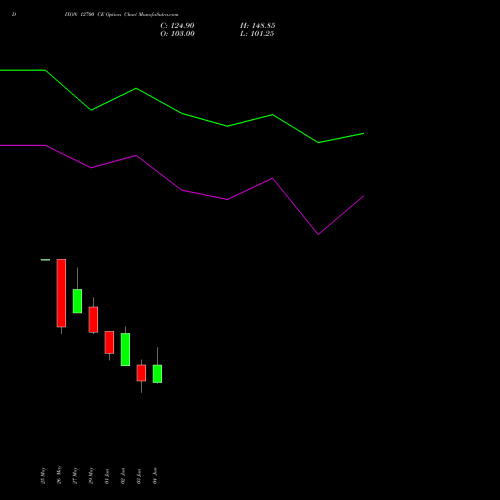Select the 01 Jun date label
The height and width of the screenshot is (500, 500).
click(107, 476)
